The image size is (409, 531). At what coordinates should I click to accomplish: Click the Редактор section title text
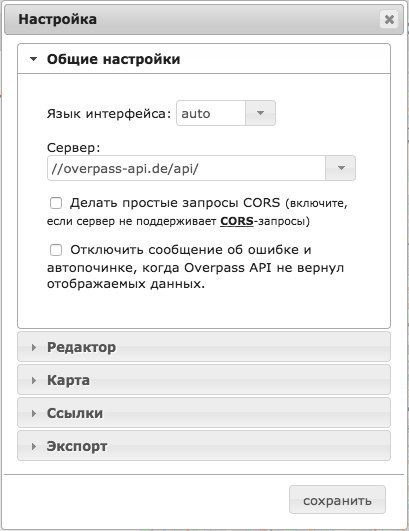pos(81,347)
